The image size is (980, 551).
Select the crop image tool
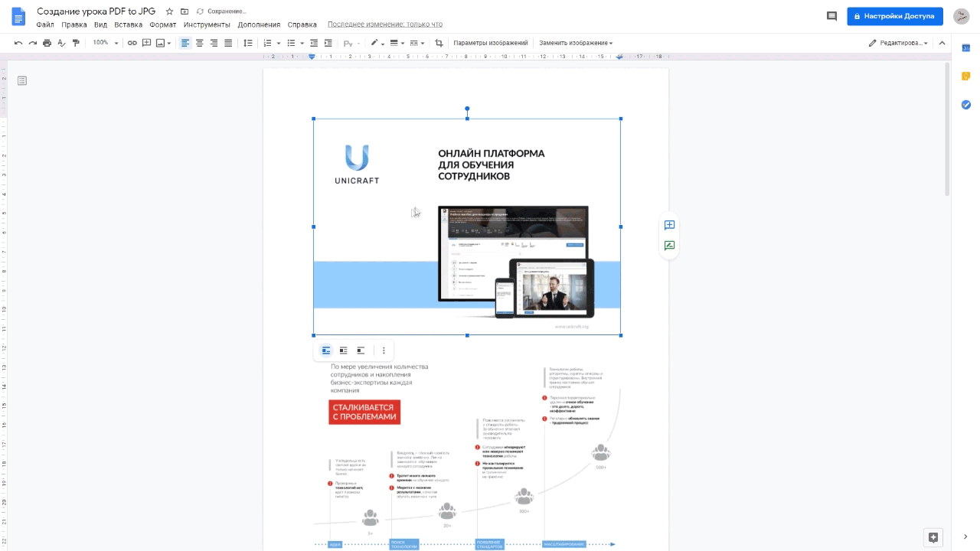point(439,43)
